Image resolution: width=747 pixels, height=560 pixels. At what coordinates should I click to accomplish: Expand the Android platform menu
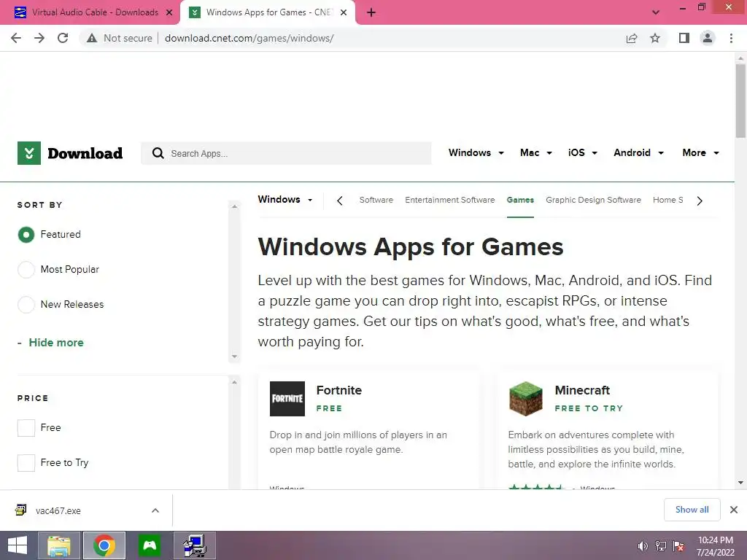(x=638, y=153)
